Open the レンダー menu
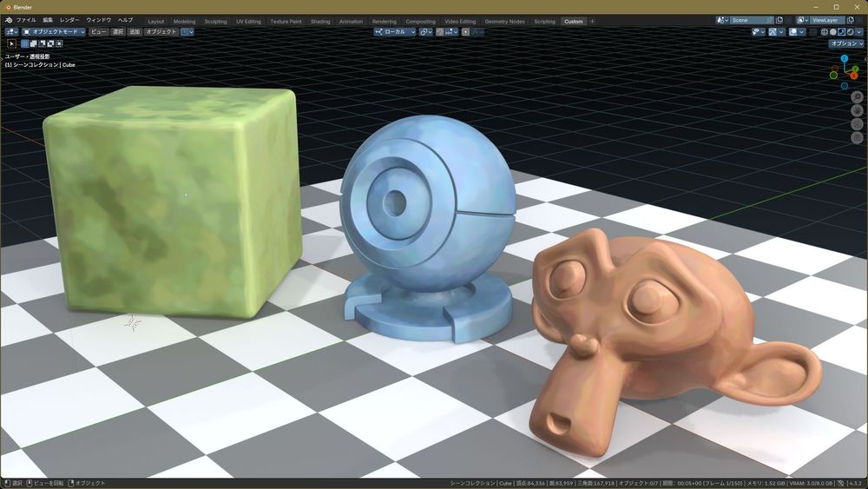Viewport: 868px width, 489px height. (x=69, y=21)
